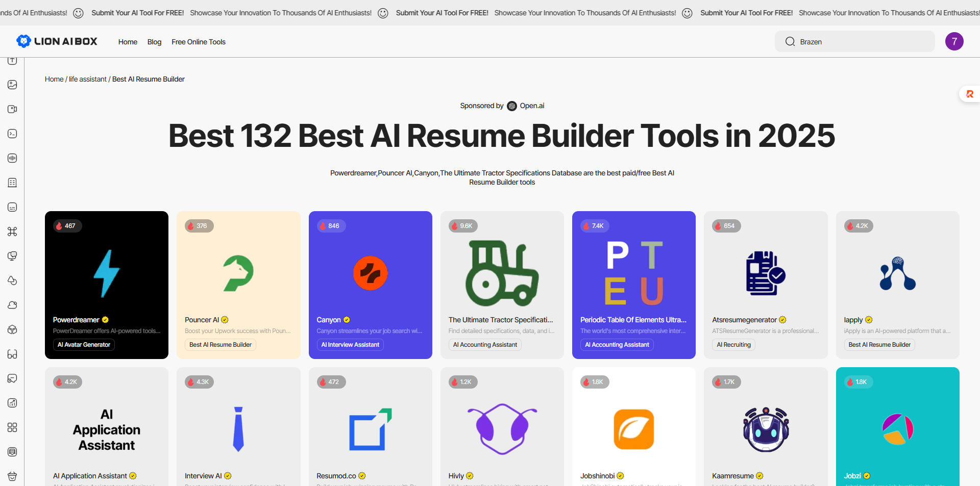Viewport: 980px width, 486px height.
Task: Click the AI Recruiting tag on Atsresumegenerator
Action: pyautogui.click(x=733, y=345)
